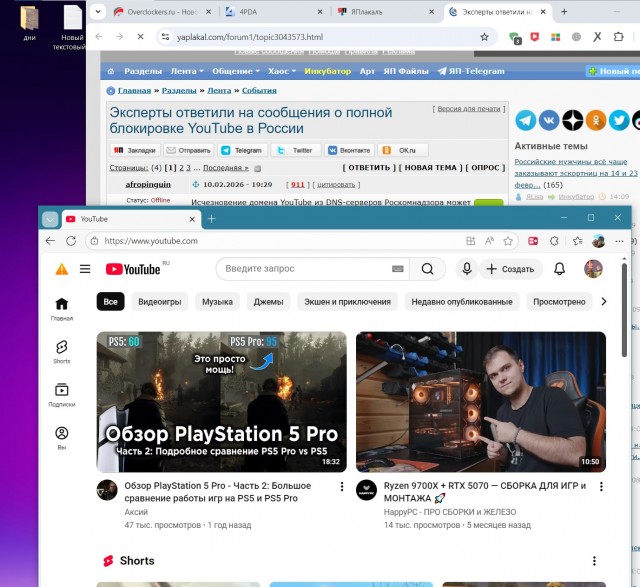Click 'ОТВЕТИТЬ' on the yaplakal topic
This screenshot has width=640, height=587.
[x=369, y=168]
